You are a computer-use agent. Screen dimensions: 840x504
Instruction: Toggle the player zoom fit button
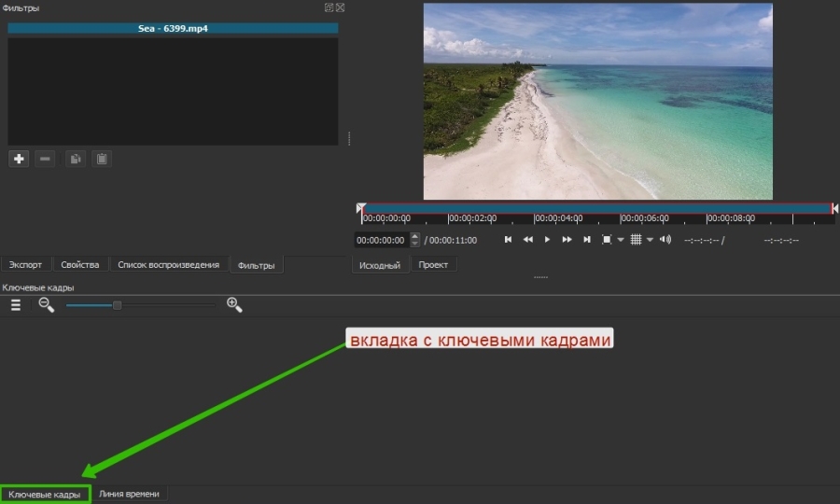(x=607, y=240)
